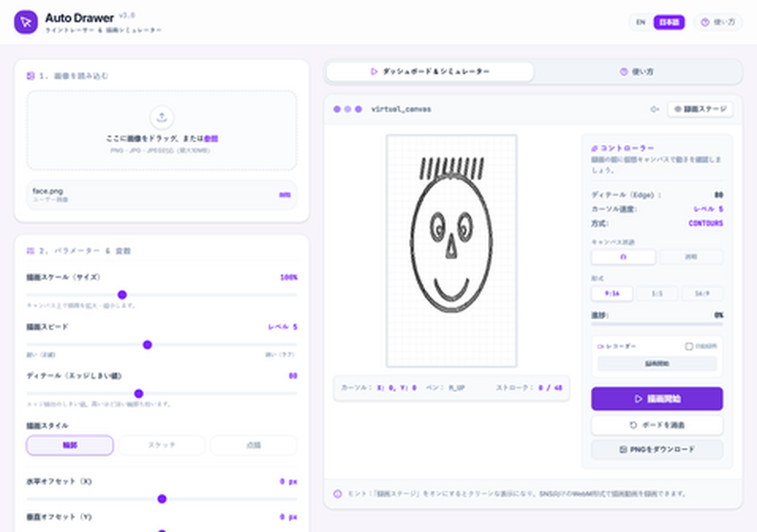
Task: Click the stroke counter 0 / 48
Action: click(550, 388)
